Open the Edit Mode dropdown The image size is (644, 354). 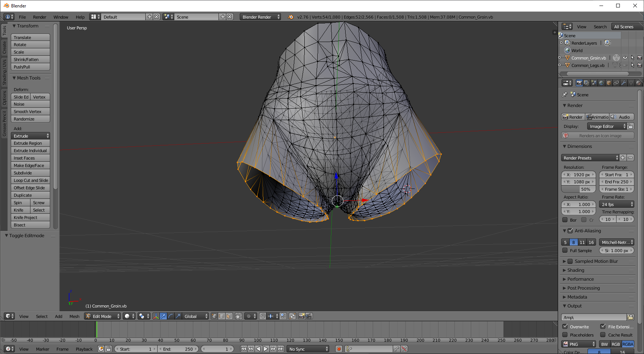(x=102, y=316)
